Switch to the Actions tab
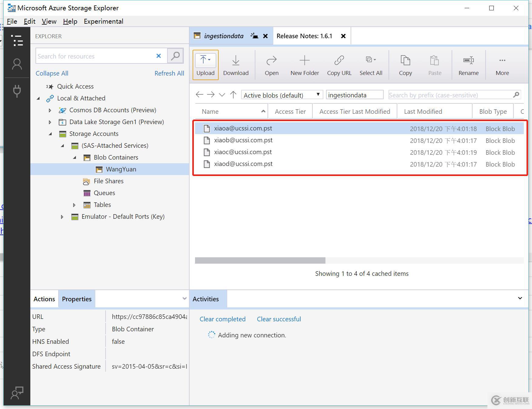The width and height of the screenshot is (532, 409). (44, 299)
